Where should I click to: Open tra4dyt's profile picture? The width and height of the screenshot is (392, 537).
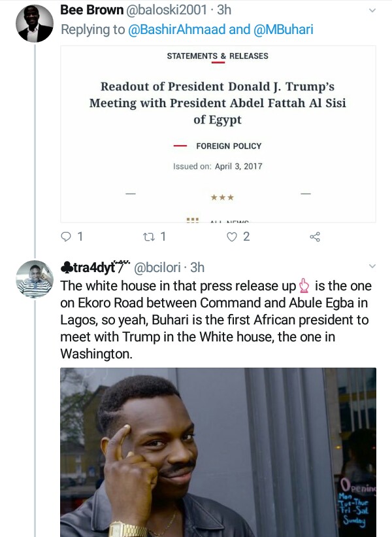[x=35, y=279]
